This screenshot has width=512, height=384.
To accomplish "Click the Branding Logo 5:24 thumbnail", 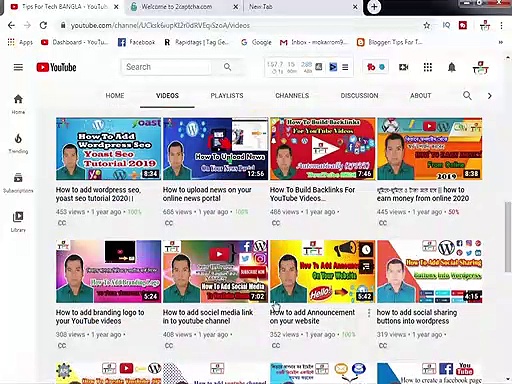I will pos(108,271).
